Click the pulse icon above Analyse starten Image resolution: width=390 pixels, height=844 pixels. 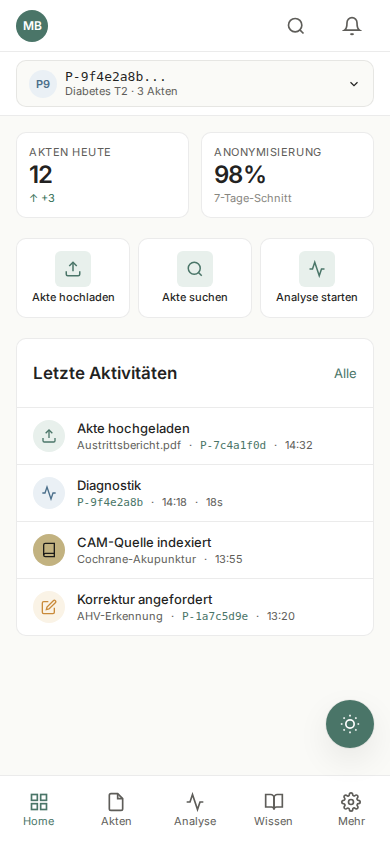tap(317, 269)
